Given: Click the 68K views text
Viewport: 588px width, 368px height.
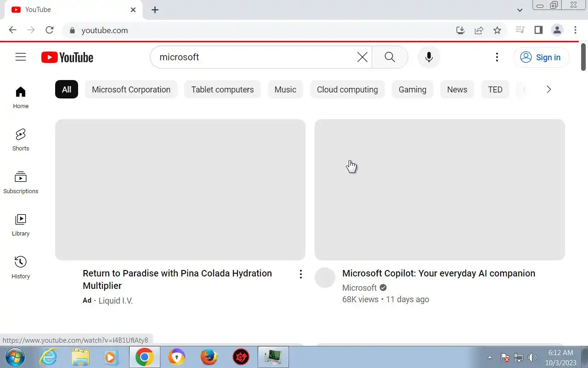Looking at the screenshot, I should click(x=360, y=299).
